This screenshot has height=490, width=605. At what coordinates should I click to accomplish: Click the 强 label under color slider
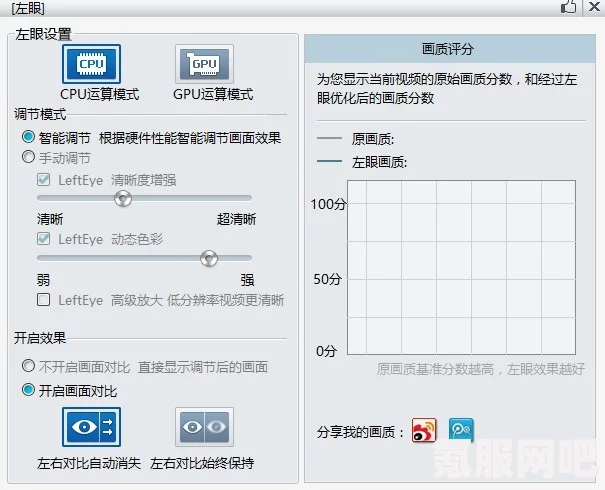click(x=247, y=280)
